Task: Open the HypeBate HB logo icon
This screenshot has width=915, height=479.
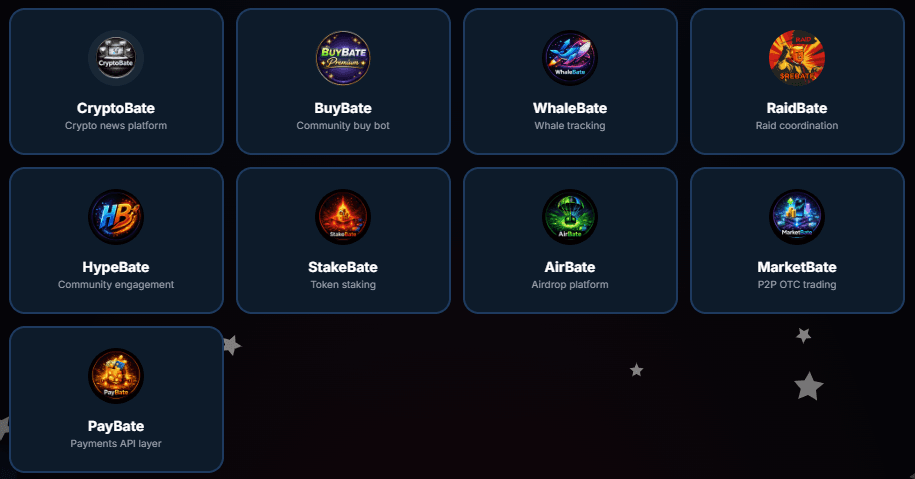Action: pos(116,217)
